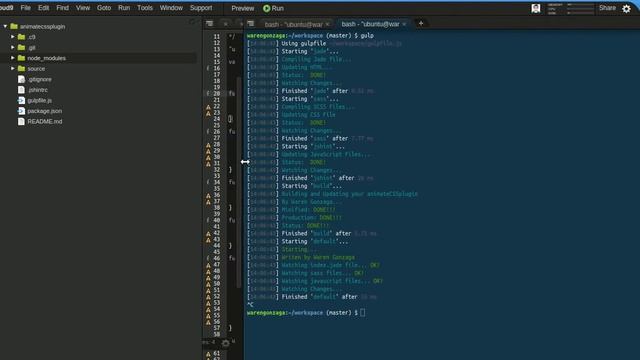Open the editor status bar gear icon
This screenshot has width=640, height=360.
[225, 343]
